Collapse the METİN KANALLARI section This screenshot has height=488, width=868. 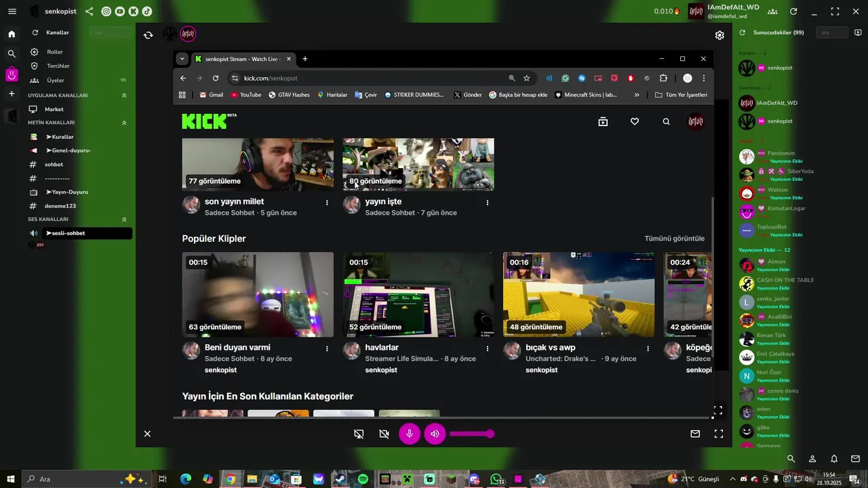124,123
